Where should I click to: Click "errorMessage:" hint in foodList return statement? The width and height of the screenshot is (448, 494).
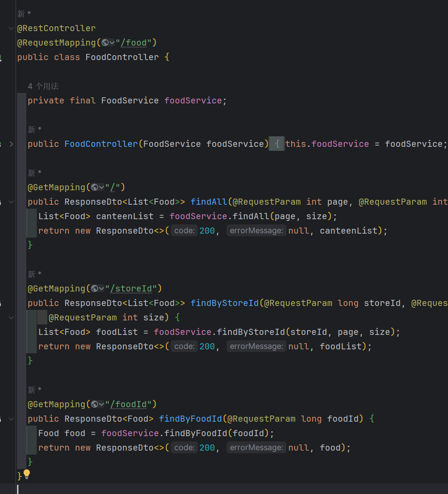click(x=256, y=346)
